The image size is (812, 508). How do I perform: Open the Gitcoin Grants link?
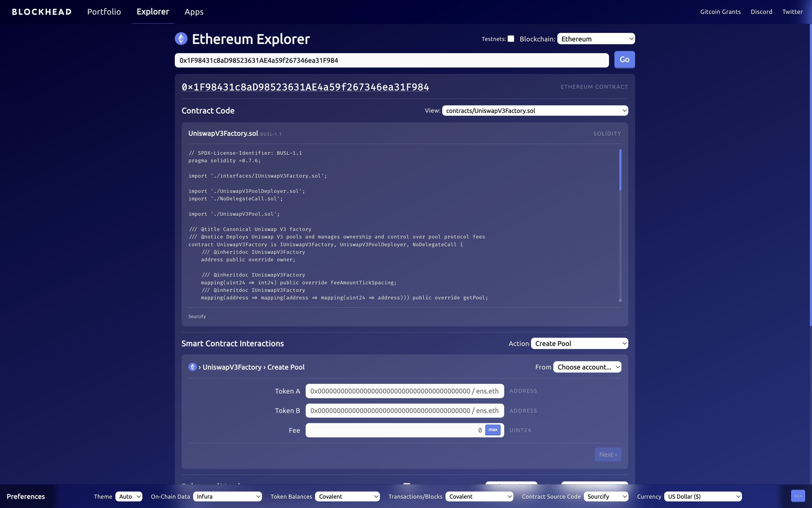coord(720,12)
